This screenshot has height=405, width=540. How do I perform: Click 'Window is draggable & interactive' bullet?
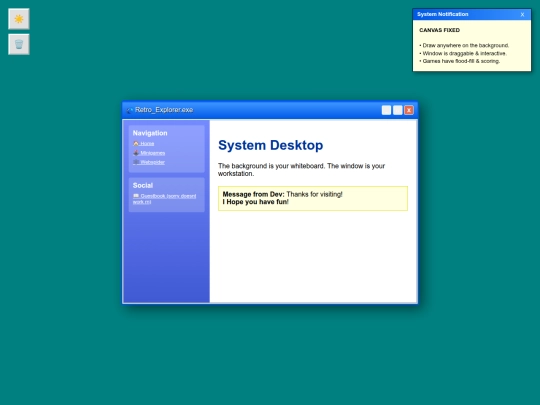463,53
